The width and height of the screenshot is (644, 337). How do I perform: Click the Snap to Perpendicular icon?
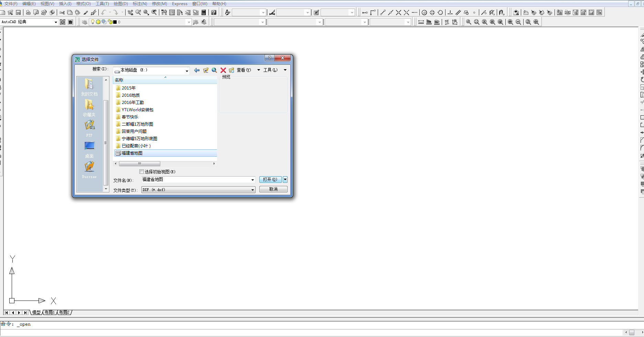450,12
